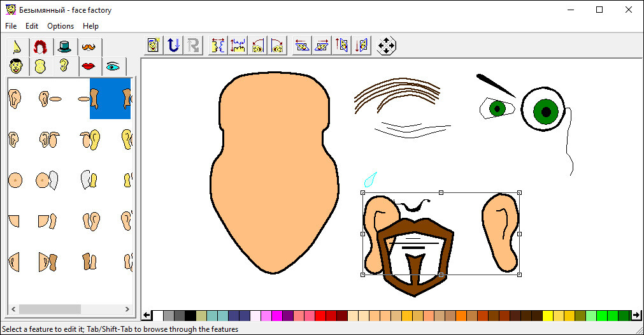Click the blue Undo arrow icon
The height and width of the screenshot is (335, 644).
coord(173,45)
